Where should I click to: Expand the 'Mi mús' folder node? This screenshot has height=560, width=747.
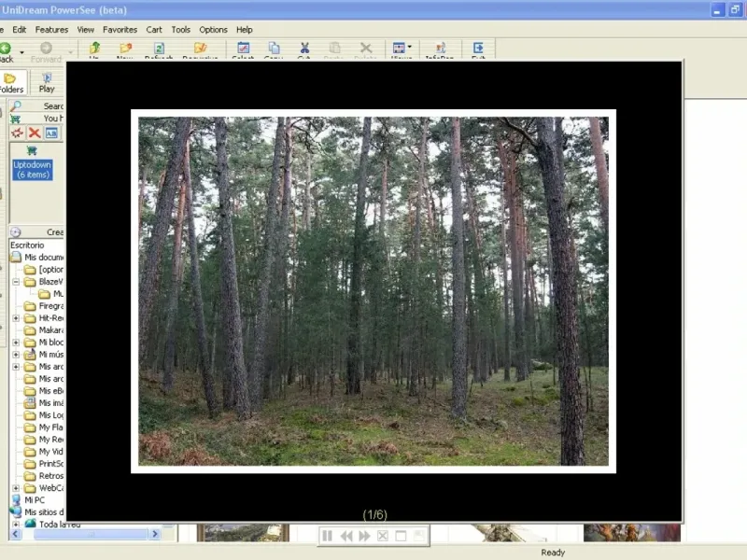click(x=16, y=355)
